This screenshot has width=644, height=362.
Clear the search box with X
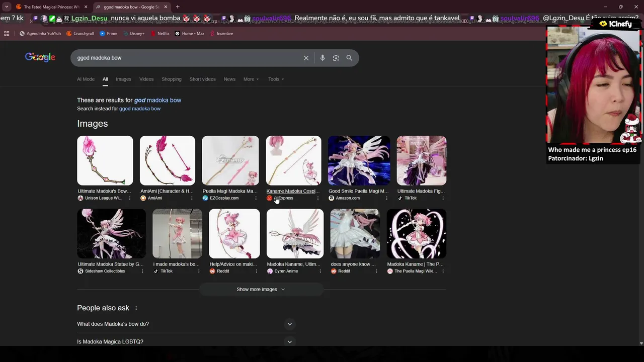pyautogui.click(x=306, y=58)
